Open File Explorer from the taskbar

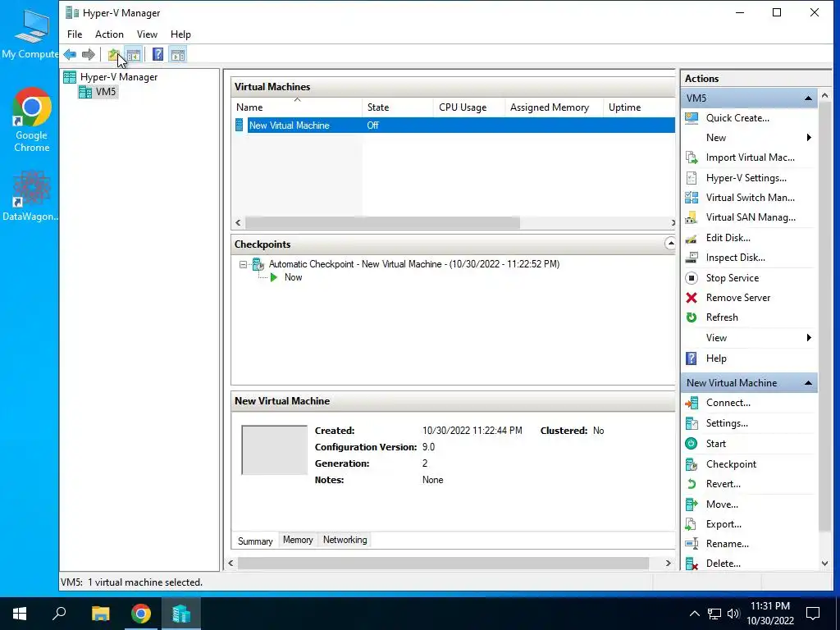click(x=100, y=614)
